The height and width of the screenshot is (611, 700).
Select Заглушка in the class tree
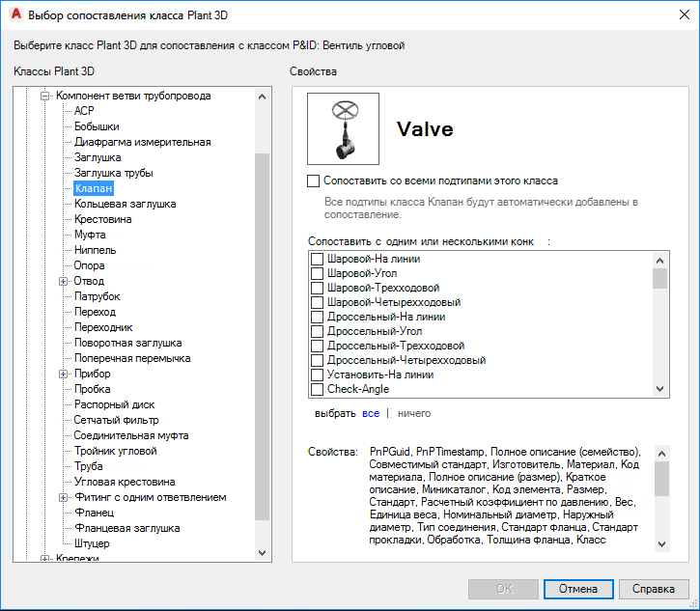click(98, 157)
